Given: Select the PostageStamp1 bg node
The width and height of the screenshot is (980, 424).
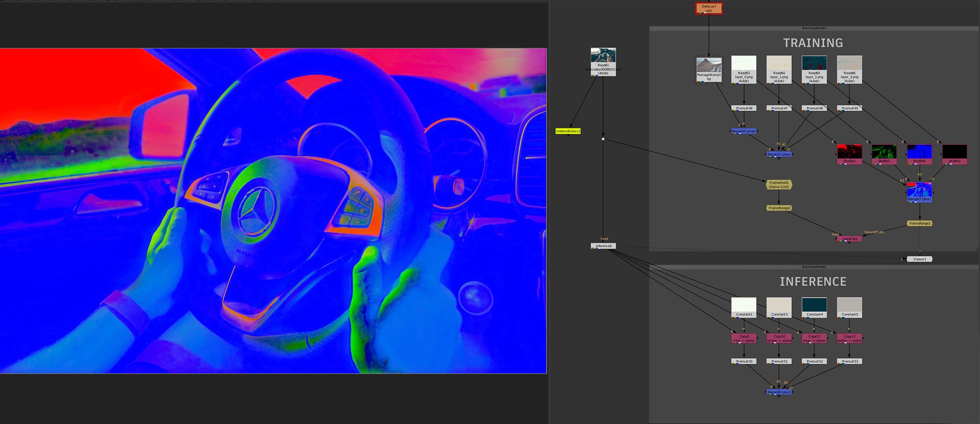Looking at the screenshot, I should click(708, 70).
